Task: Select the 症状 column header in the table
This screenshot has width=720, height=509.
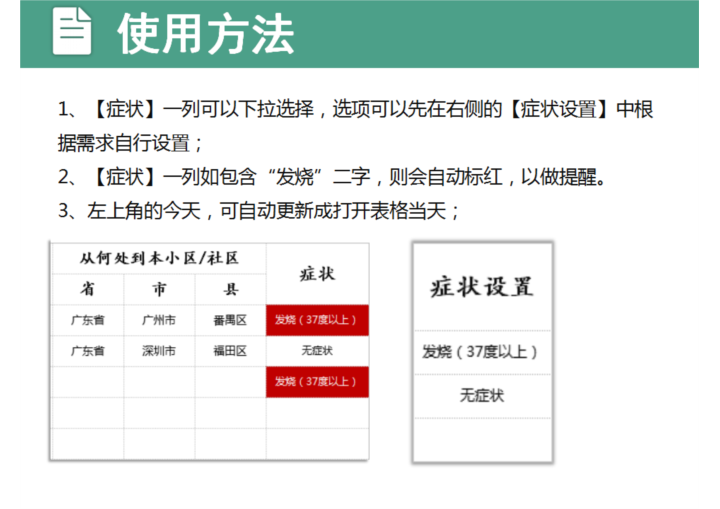Action: 317,273
